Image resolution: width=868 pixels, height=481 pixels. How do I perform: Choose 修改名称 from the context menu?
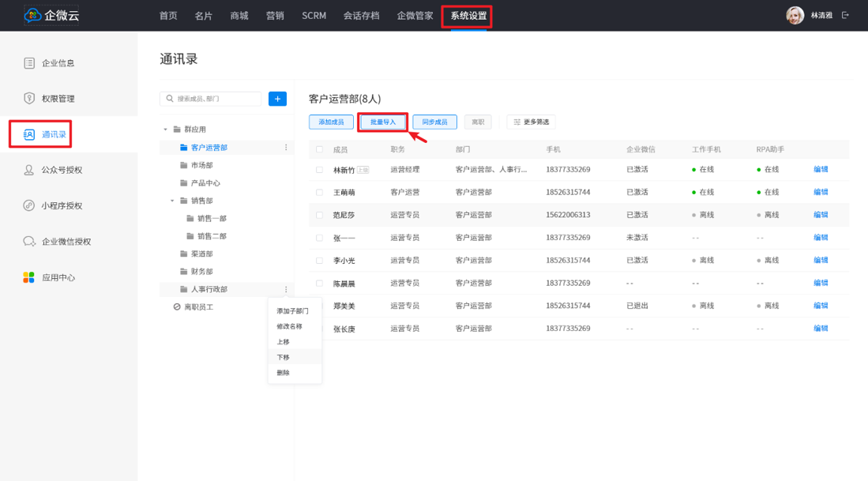click(290, 326)
